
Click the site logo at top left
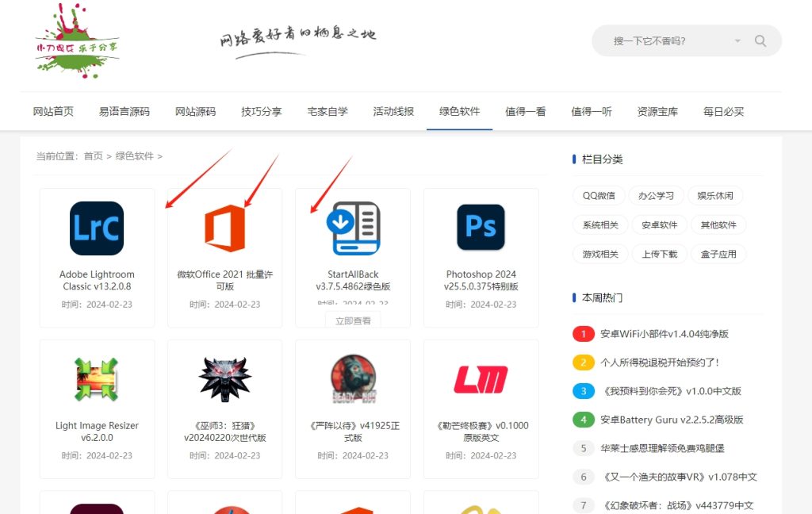pos(77,41)
